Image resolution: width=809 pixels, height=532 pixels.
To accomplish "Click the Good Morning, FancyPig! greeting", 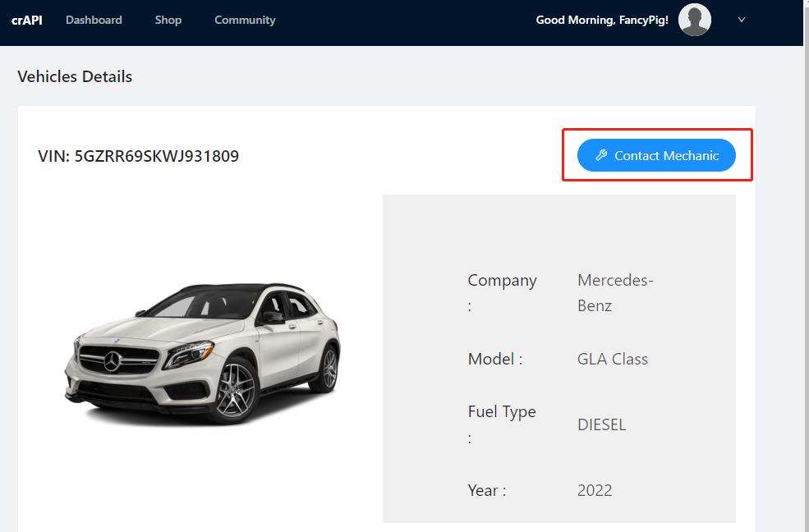I will click(602, 20).
